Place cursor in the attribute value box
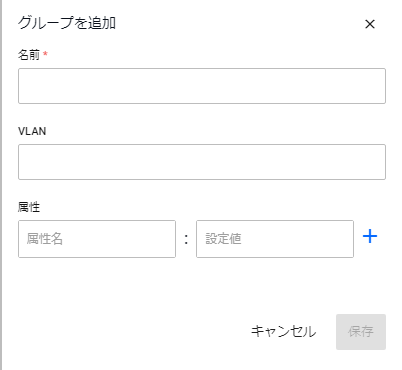The image size is (402, 370). point(275,239)
